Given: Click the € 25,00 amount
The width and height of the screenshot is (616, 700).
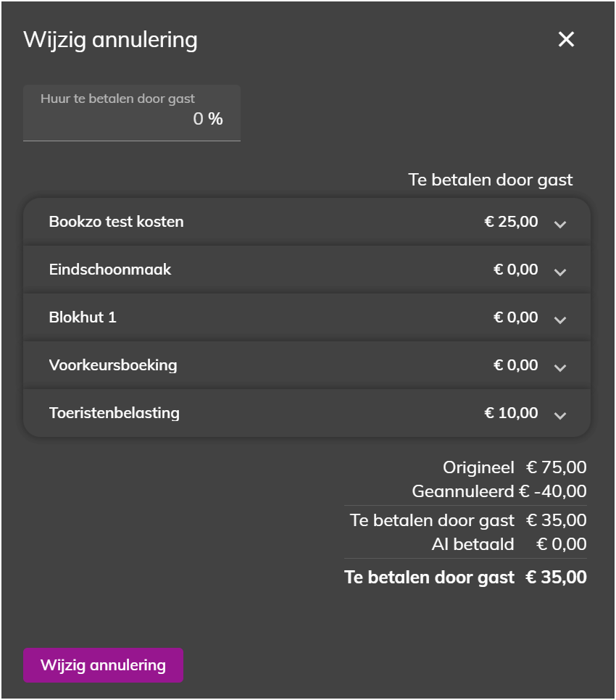Looking at the screenshot, I should click(x=511, y=222).
